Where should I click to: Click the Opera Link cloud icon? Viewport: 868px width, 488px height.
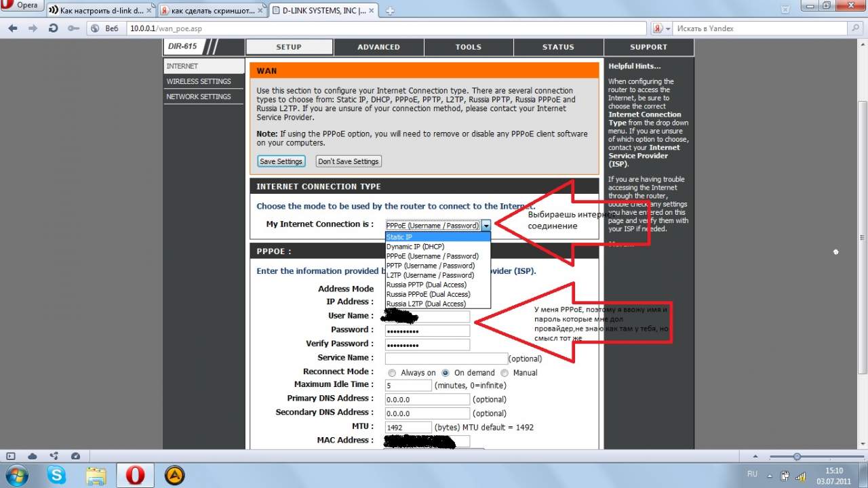click(x=33, y=456)
